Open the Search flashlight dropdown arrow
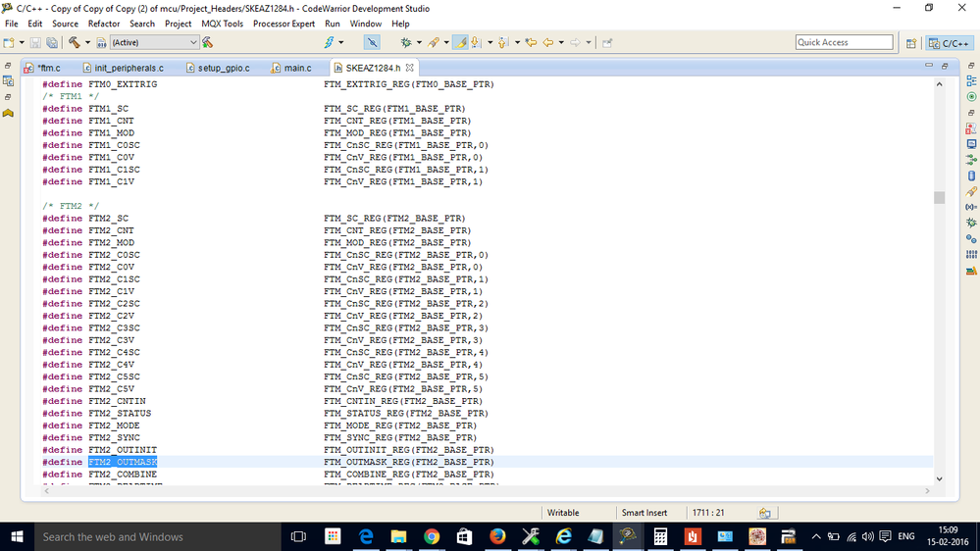 click(446, 42)
